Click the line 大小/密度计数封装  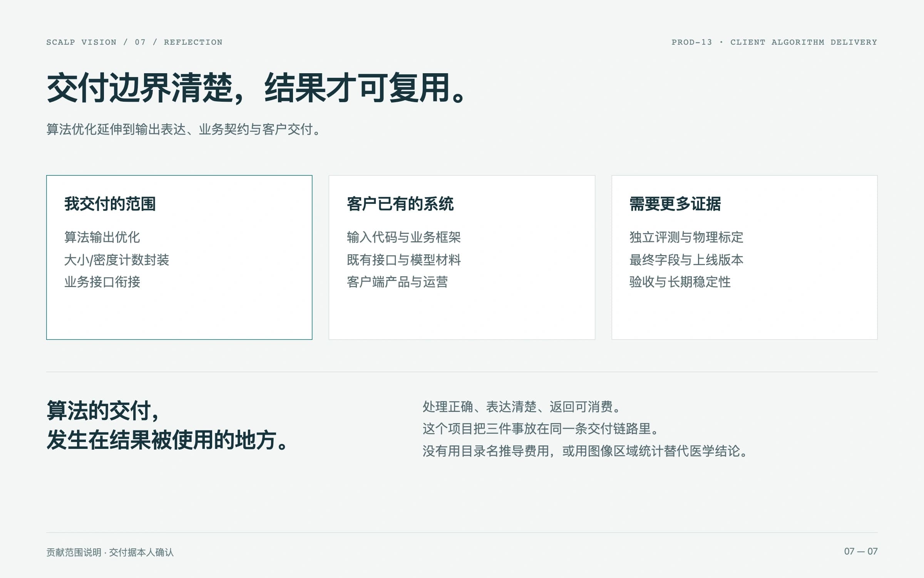[x=117, y=260]
